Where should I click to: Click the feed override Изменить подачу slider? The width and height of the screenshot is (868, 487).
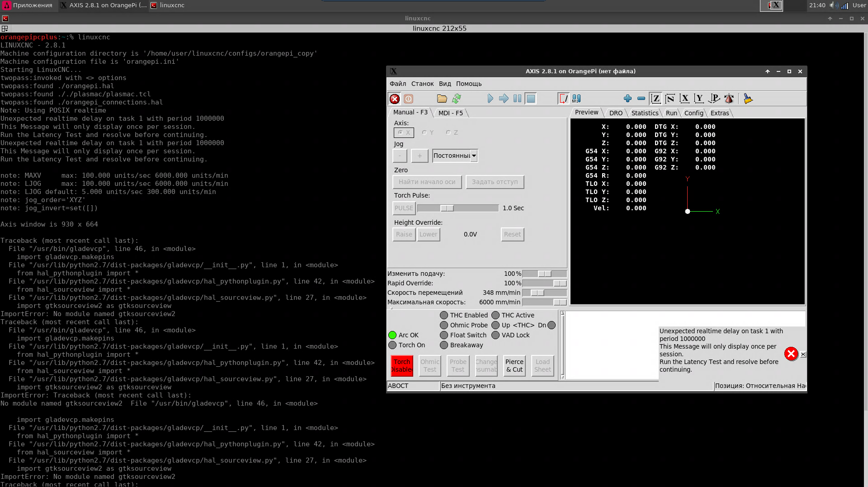[544, 274]
